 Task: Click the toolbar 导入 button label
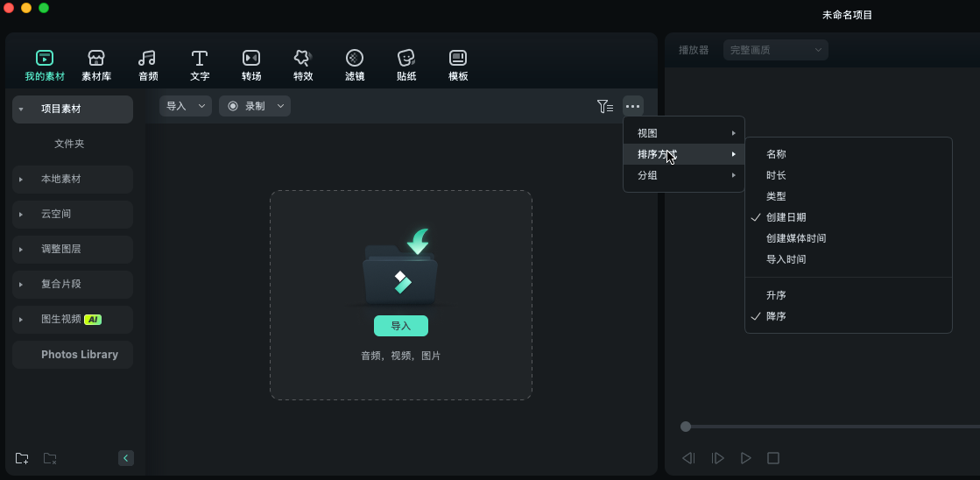pyautogui.click(x=176, y=106)
